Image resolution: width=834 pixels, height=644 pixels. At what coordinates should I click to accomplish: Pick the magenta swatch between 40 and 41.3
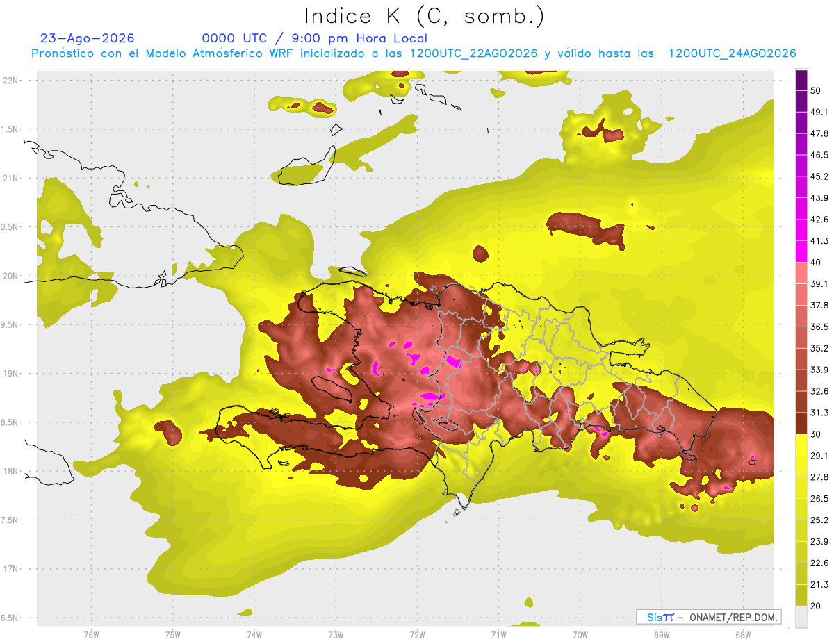[x=801, y=252]
